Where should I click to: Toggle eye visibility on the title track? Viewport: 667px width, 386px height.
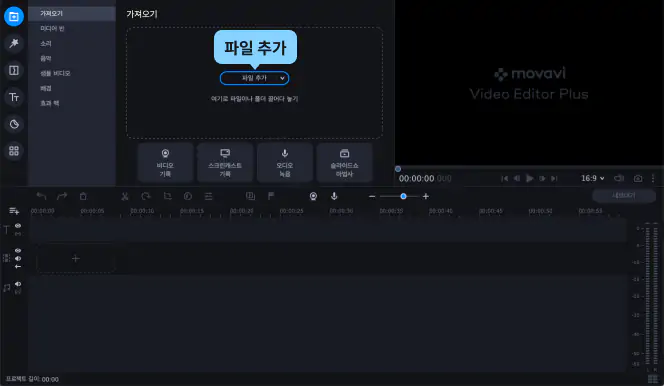point(18,226)
